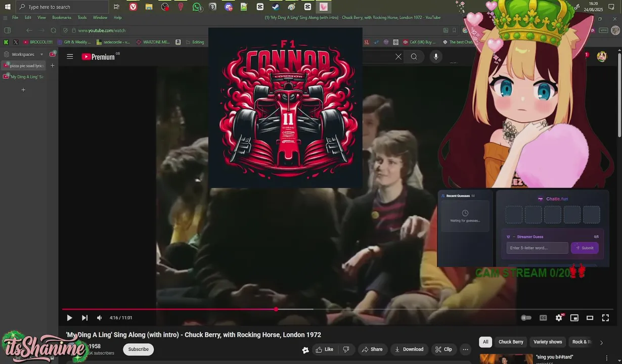Play the YouTube video
The image size is (622, 364).
69,318
